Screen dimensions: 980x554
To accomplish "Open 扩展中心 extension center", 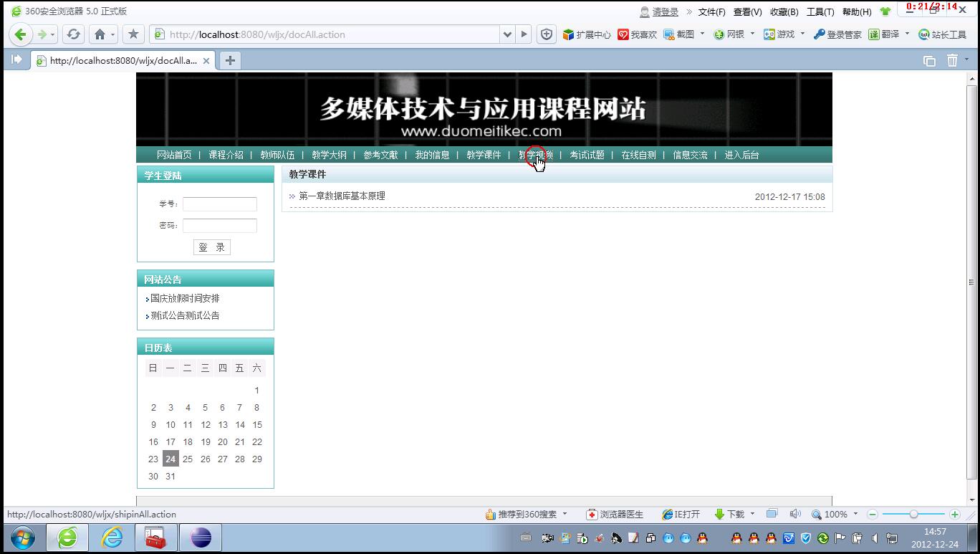I will [x=587, y=34].
